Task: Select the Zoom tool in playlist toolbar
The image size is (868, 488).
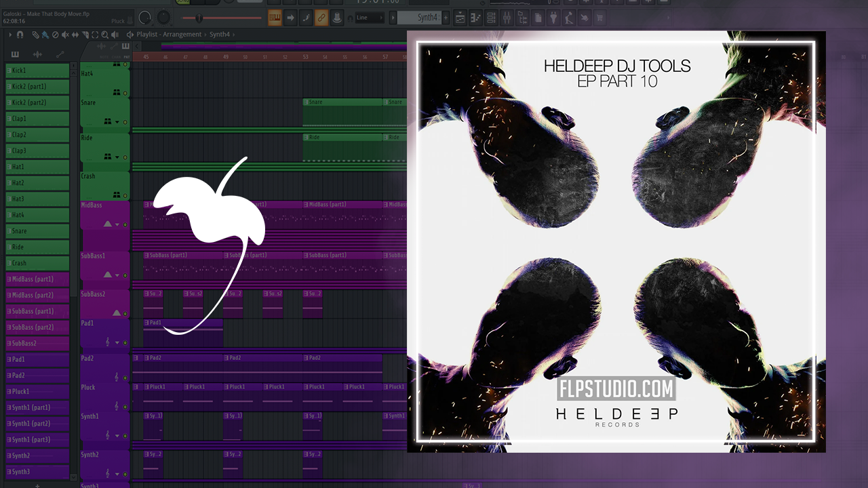Action: pyautogui.click(x=104, y=35)
